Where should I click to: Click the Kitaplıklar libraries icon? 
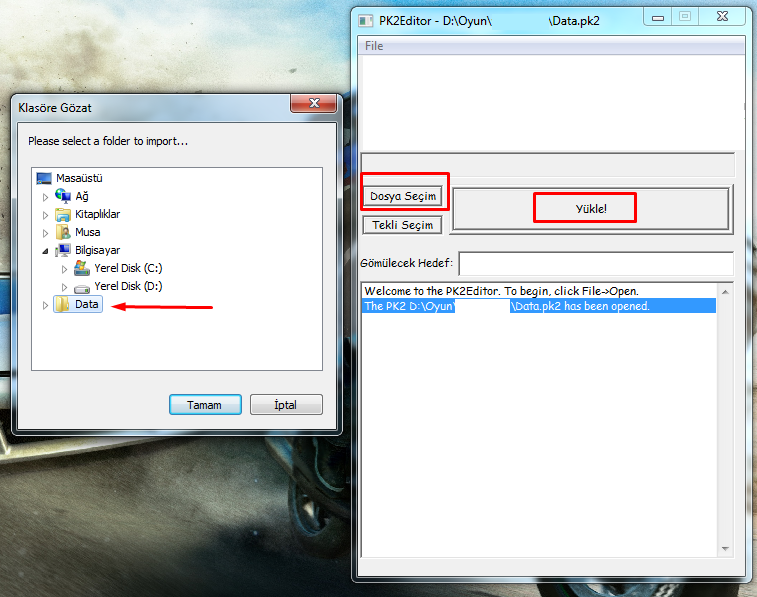(63, 214)
